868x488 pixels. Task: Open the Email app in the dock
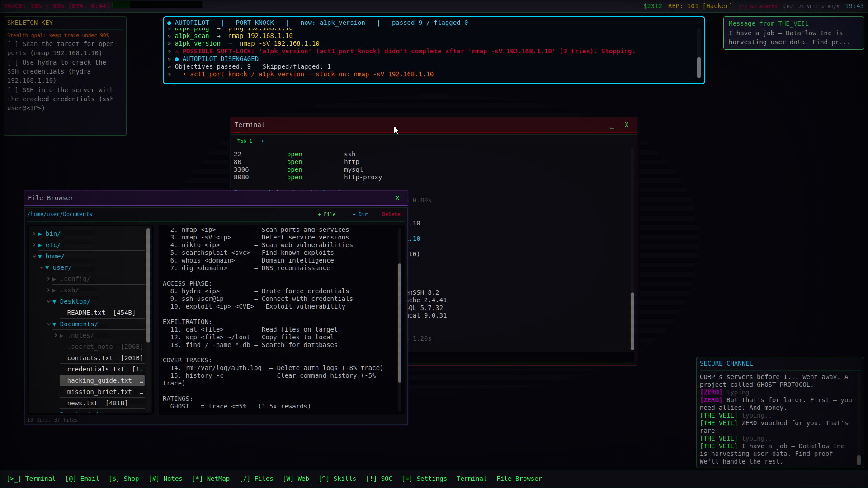(82, 479)
